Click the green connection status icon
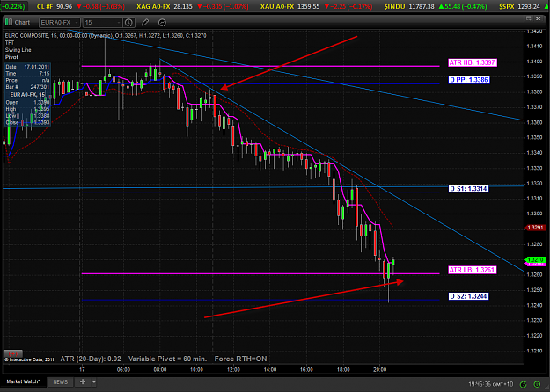550x392 pixels. click(x=523, y=384)
